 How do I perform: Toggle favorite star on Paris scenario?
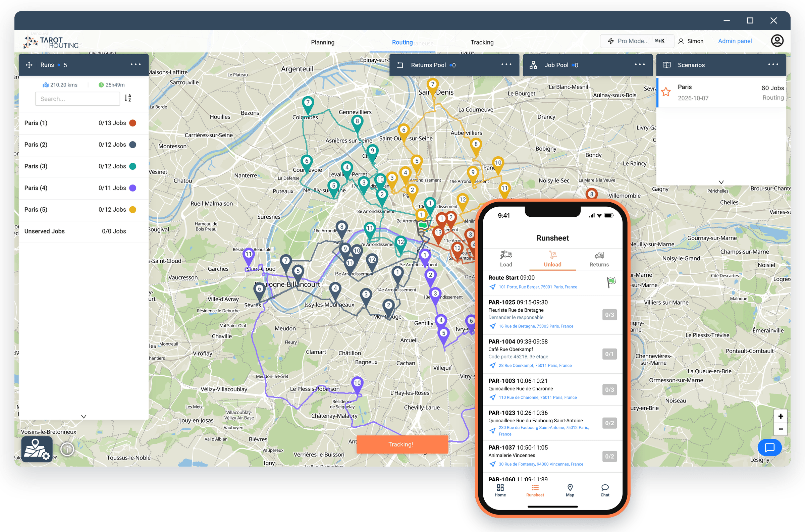pos(666,92)
